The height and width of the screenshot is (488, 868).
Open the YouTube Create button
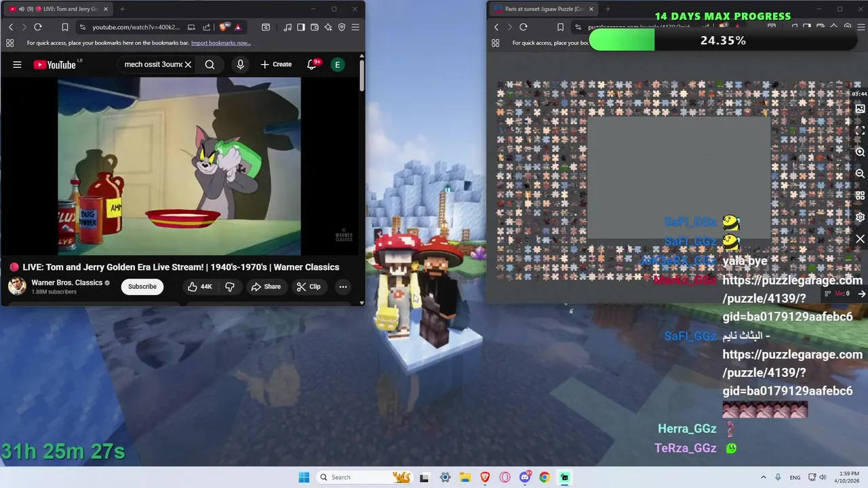[x=276, y=64]
